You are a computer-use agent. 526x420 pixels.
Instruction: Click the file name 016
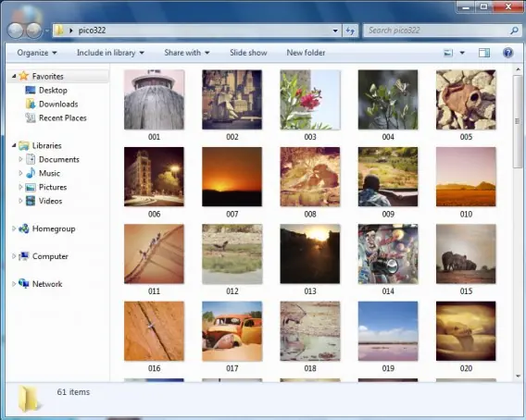coord(154,368)
